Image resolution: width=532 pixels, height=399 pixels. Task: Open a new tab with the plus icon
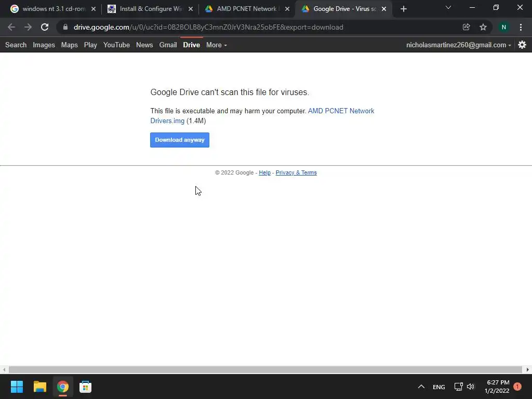[403, 9]
